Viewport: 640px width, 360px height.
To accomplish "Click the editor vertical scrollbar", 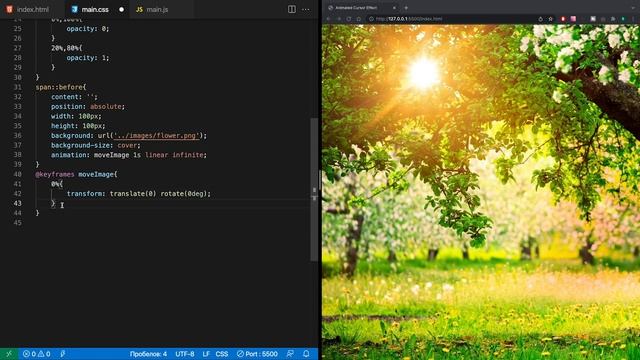I will 314,190.
